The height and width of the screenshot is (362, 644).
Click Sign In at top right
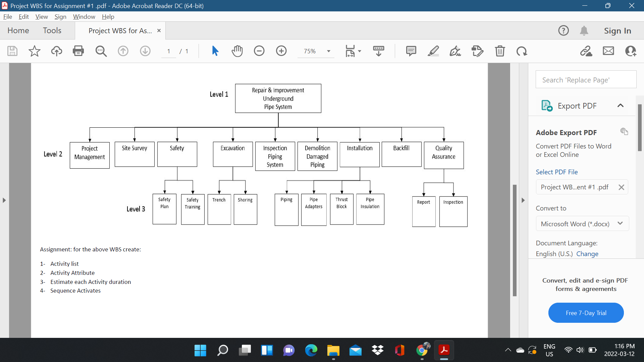pos(617,31)
